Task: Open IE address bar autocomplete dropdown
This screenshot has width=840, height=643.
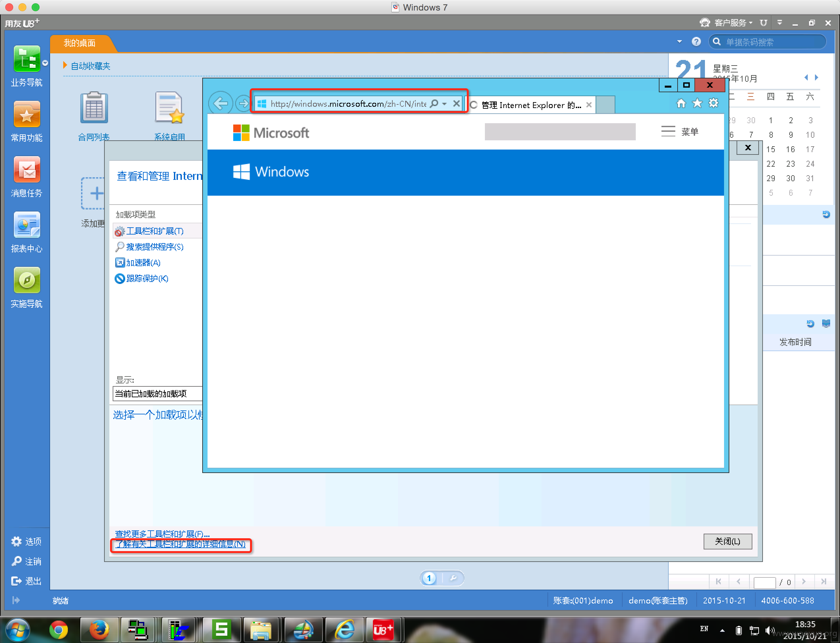Action: point(444,104)
